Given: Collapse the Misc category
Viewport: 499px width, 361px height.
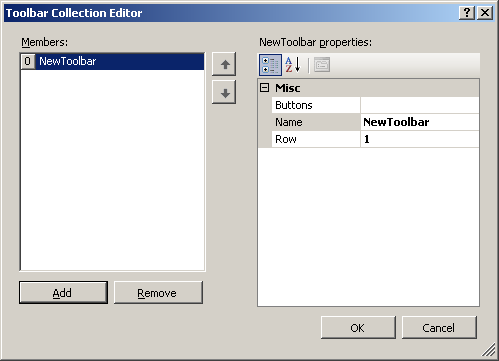Looking at the screenshot, I should [x=264, y=88].
